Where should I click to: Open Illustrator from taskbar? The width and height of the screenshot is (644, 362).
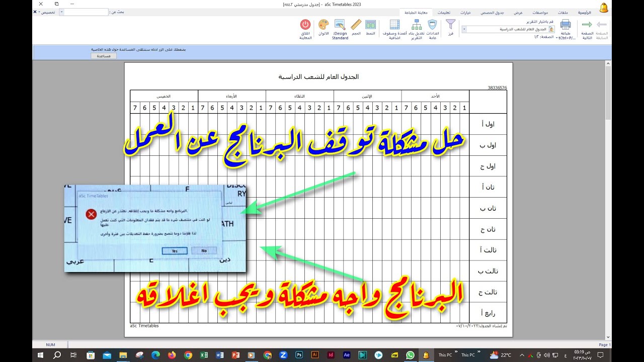pyautogui.click(x=314, y=355)
